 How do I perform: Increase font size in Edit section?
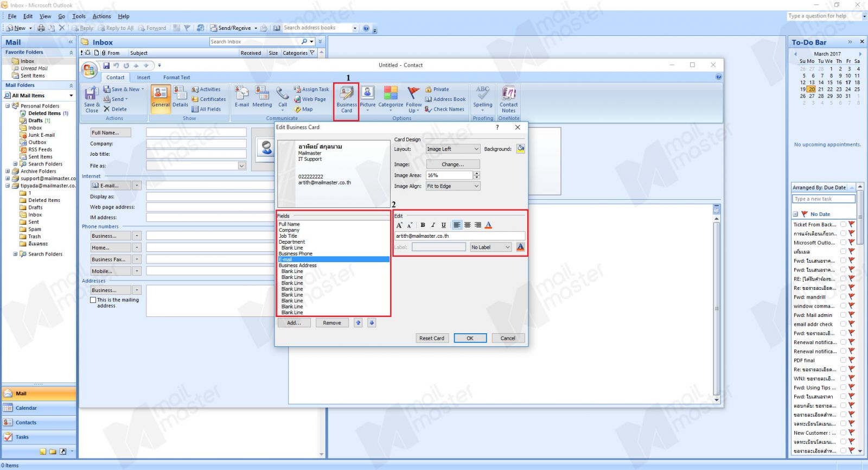399,225
